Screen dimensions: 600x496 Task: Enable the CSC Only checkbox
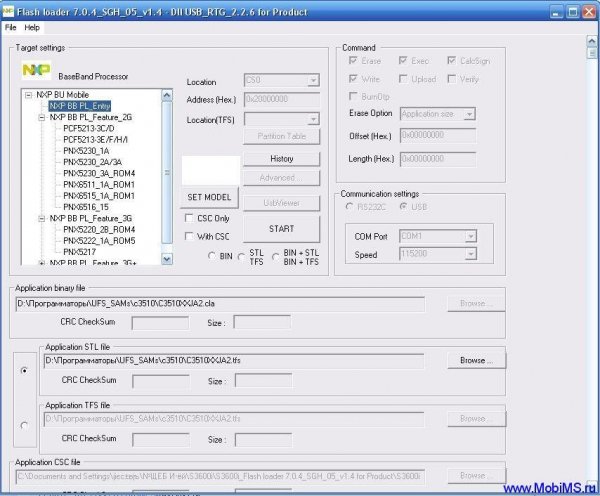pyautogui.click(x=189, y=218)
